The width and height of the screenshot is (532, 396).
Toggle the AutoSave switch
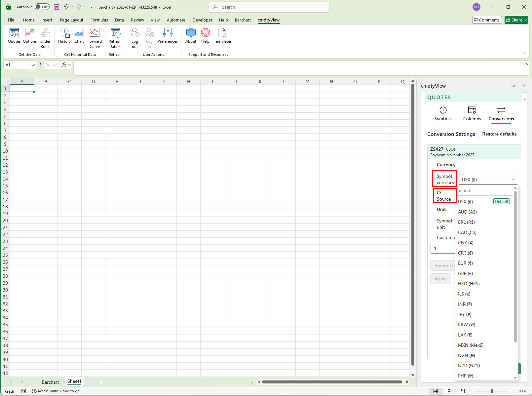point(42,7)
